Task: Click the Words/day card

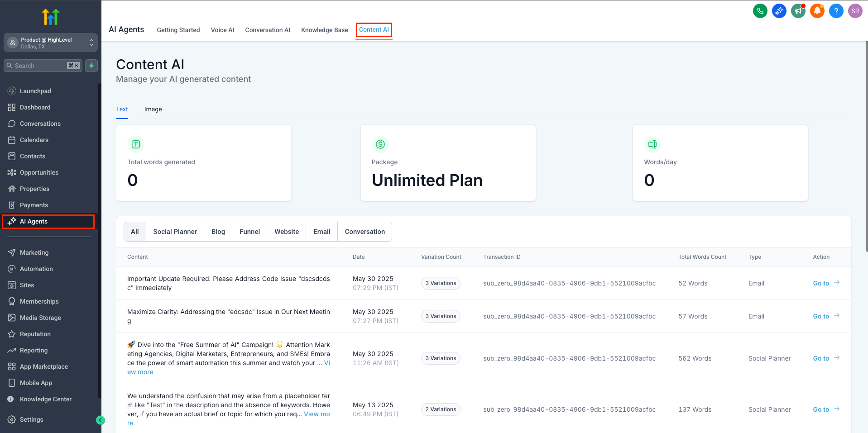Action: [x=720, y=163]
